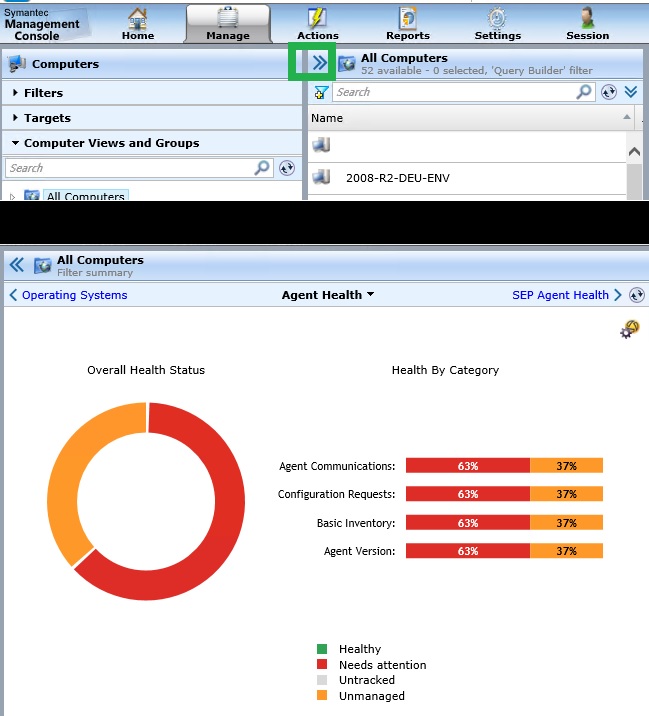Click the add filter funnel icon

pos(321,92)
